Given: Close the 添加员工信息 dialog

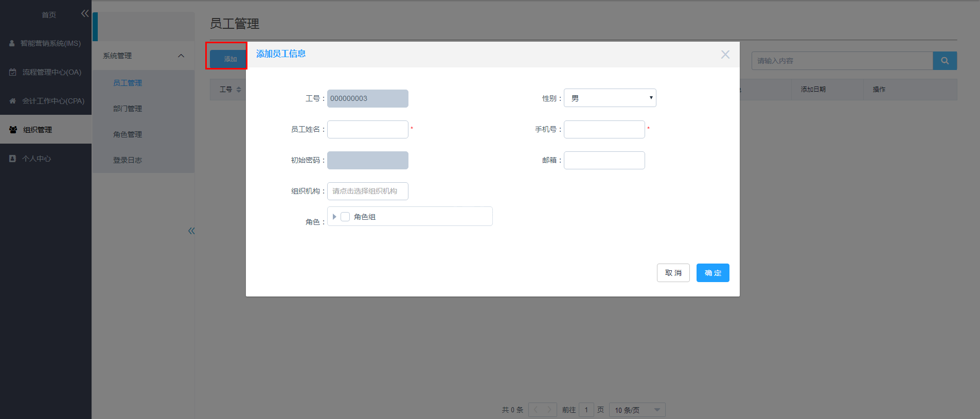Looking at the screenshot, I should point(725,55).
